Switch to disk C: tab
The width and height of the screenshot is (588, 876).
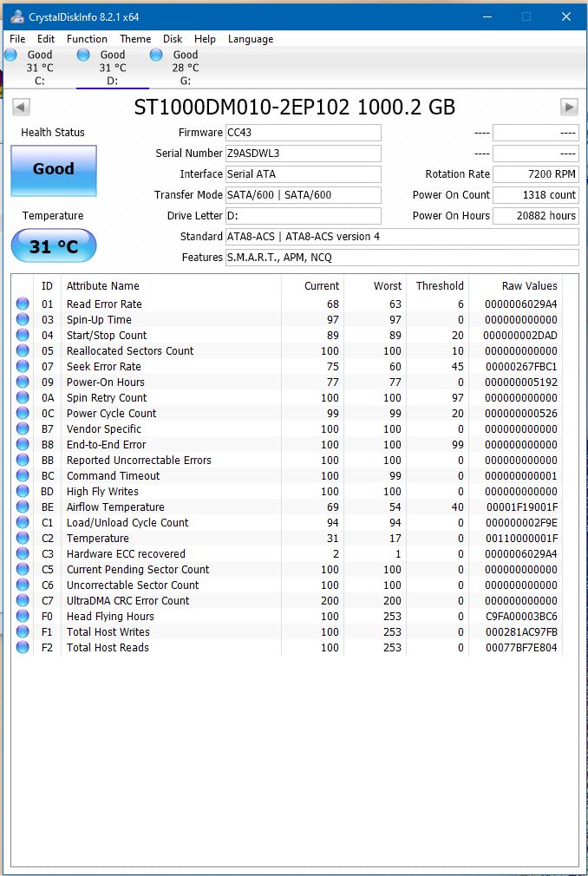pyautogui.click(x=39, y=68)
